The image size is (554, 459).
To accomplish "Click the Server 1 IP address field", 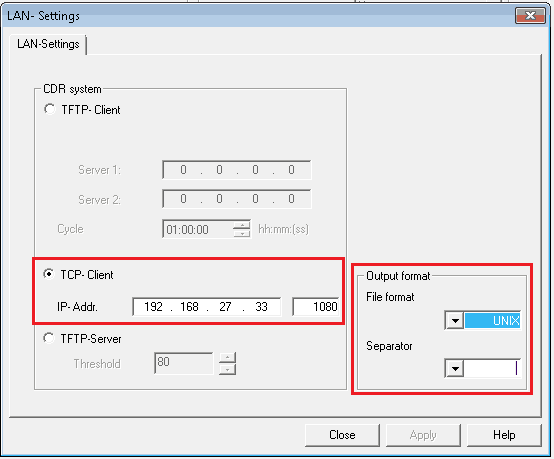I will (x=237, y=170).
